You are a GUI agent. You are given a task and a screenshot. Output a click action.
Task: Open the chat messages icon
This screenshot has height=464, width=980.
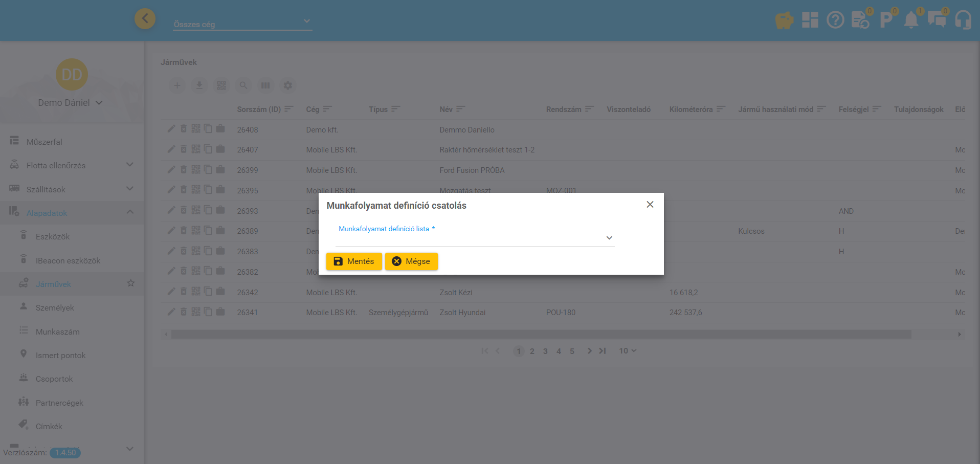click(937, 20)
